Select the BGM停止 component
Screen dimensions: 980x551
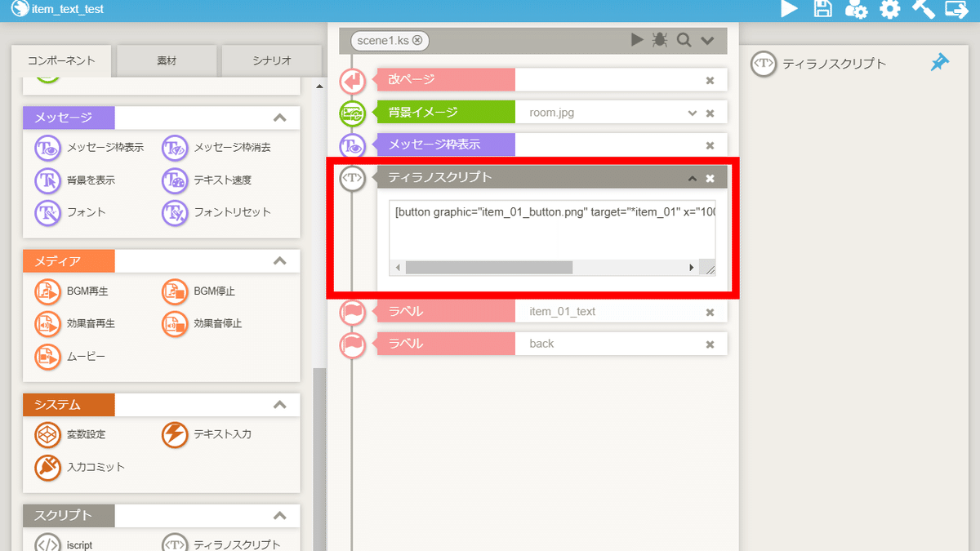[x=198, y=291]
